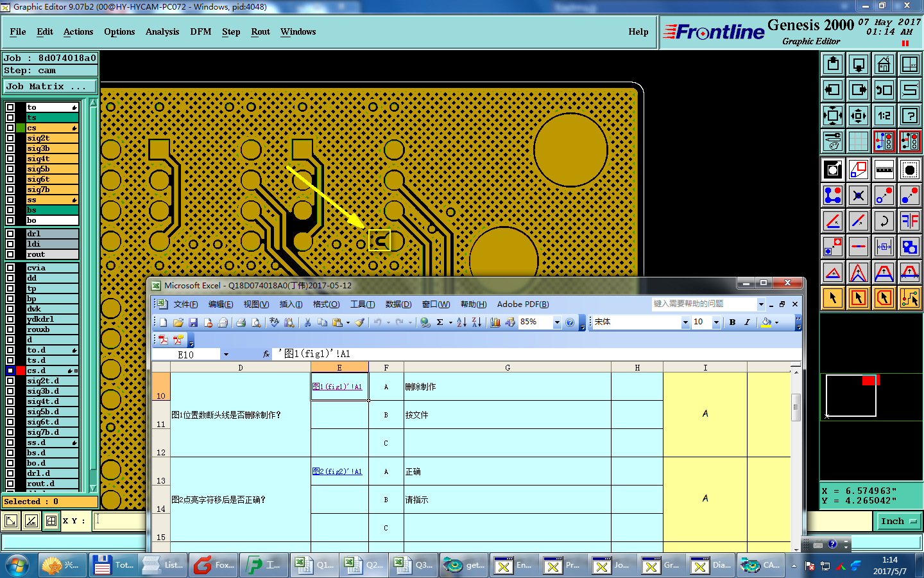
Task: Open the AutoSum dropdown arrow
Action: (x=450, y=323)
